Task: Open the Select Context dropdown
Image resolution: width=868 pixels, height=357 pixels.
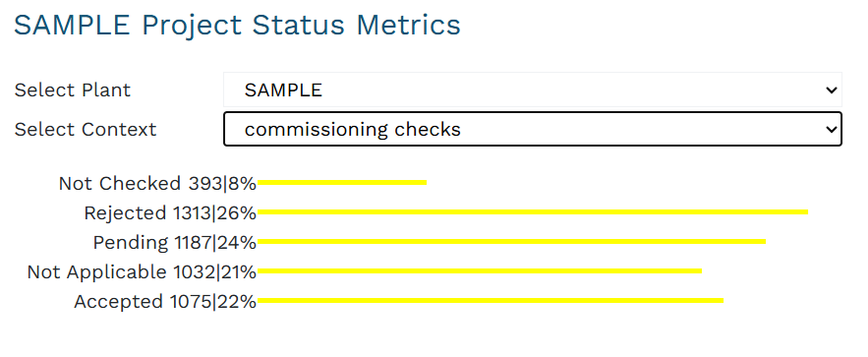Action: [x=533, y=129]
